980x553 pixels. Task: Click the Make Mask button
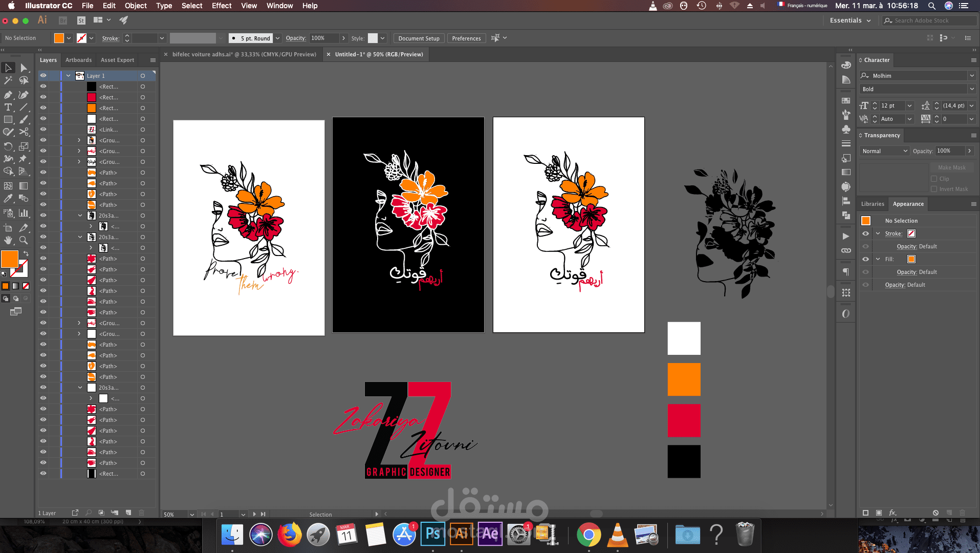951,167
